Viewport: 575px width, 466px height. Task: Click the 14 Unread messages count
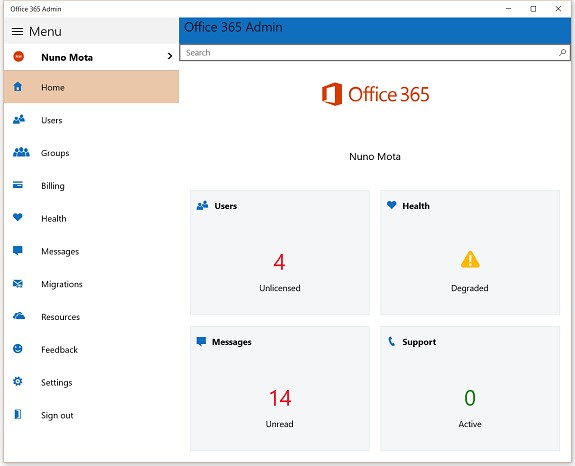point(280,398)
